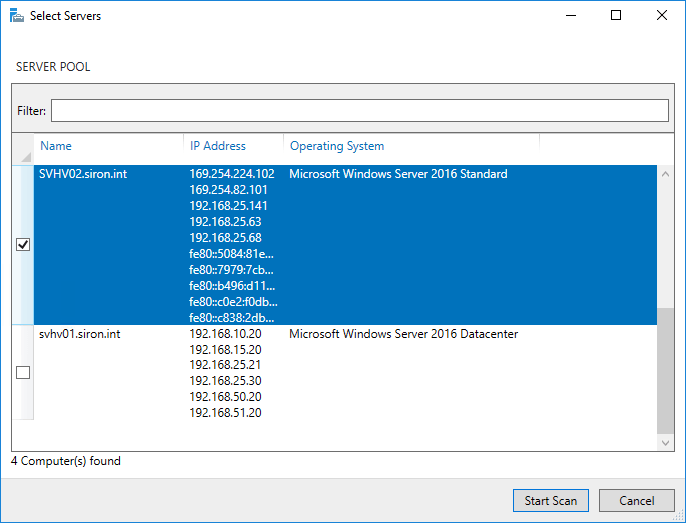
Task: Click Microsoft Windows Server 2016 Standard cell
Action: point(398,174)
